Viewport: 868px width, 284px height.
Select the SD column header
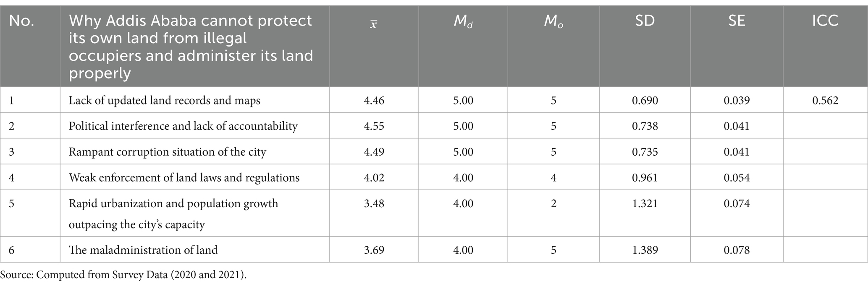(x=645, y=21)
